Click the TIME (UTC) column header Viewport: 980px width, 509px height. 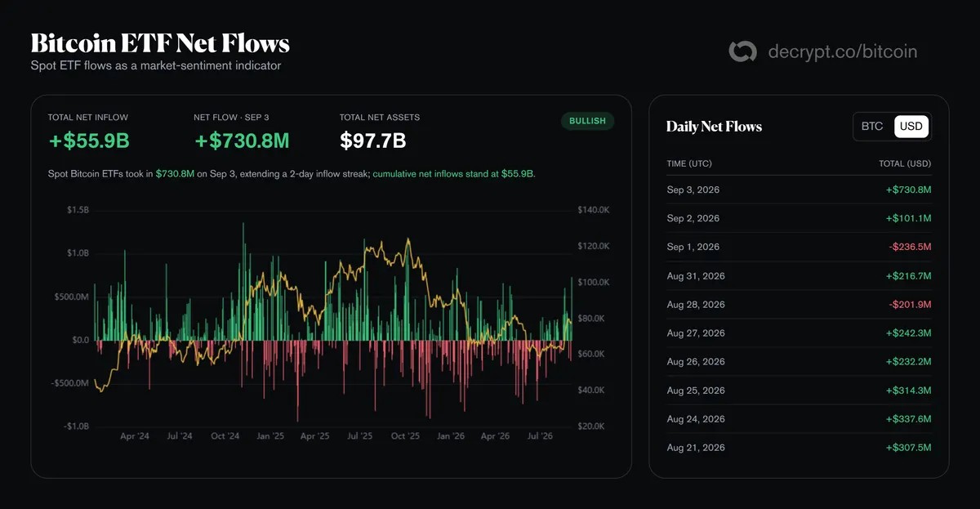click(x=688, y=163)
